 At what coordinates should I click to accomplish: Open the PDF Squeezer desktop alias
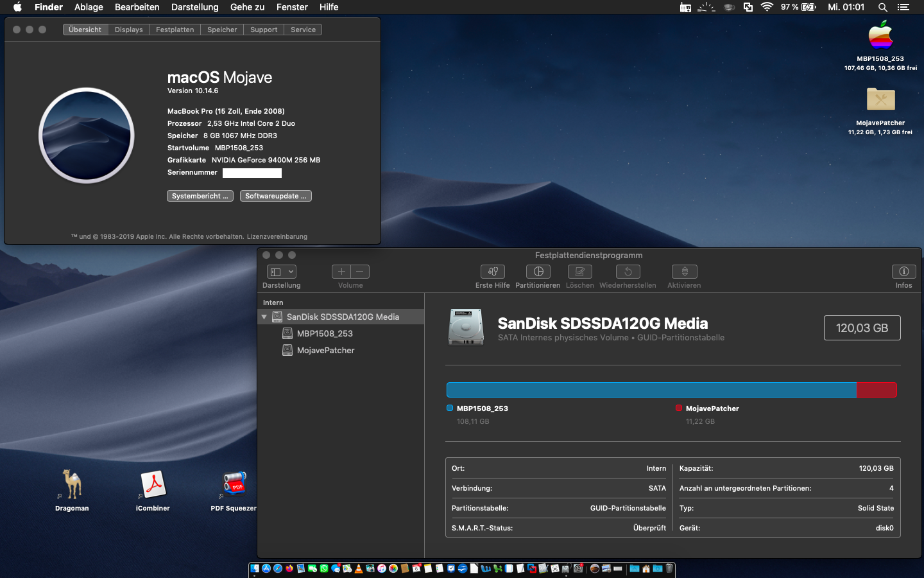[234, 485]
